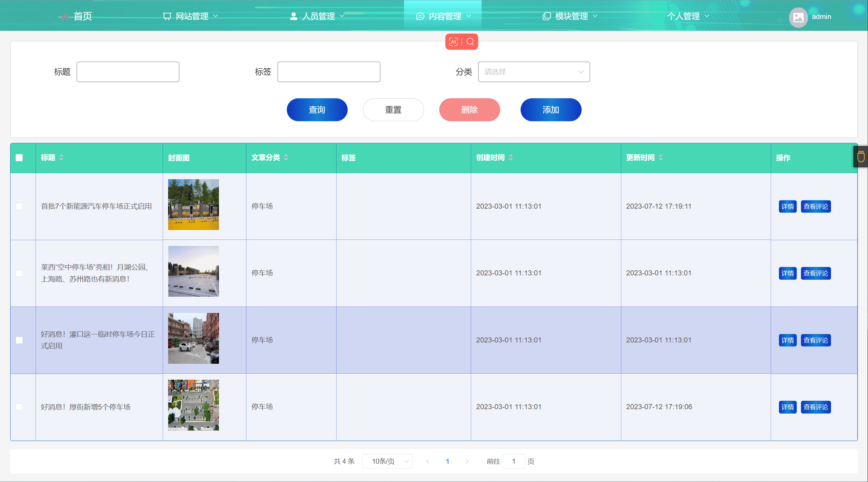Image resolution: width=868 pixels, height=482 pixels.
Task: Sort by 创建时间 column arrows
Action: point(511,158)
